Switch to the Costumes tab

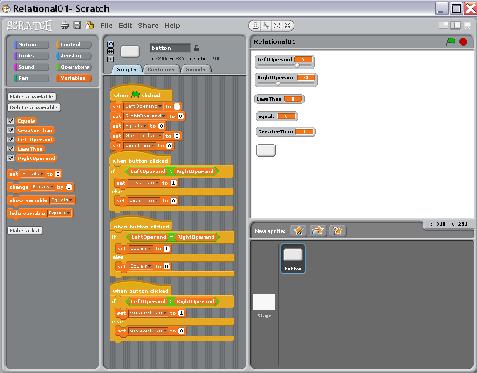click(x=161, y=69)
